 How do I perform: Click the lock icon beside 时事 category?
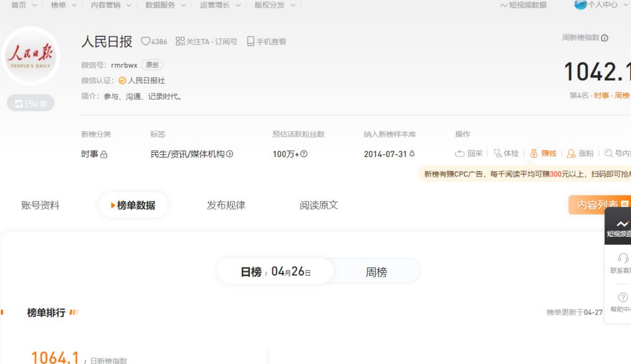[104, 154]
